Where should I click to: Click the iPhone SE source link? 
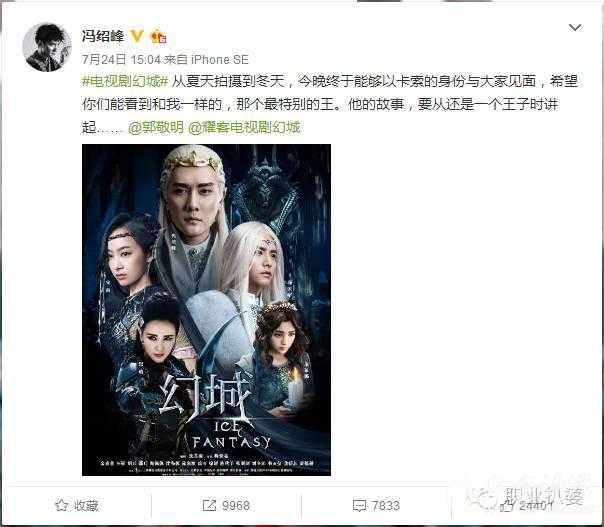(220, 60)
